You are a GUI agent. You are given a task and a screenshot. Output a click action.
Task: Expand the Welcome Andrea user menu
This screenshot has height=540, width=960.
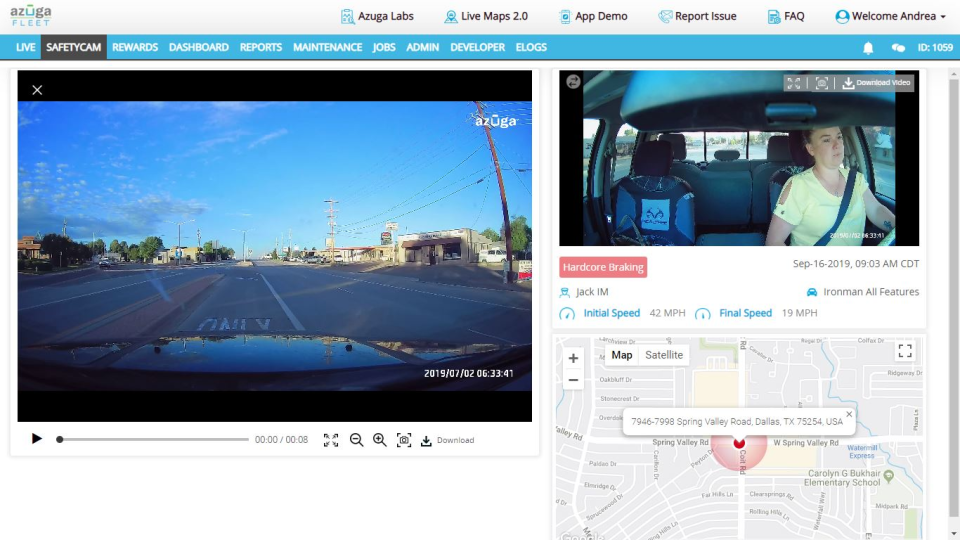point(891,17)
